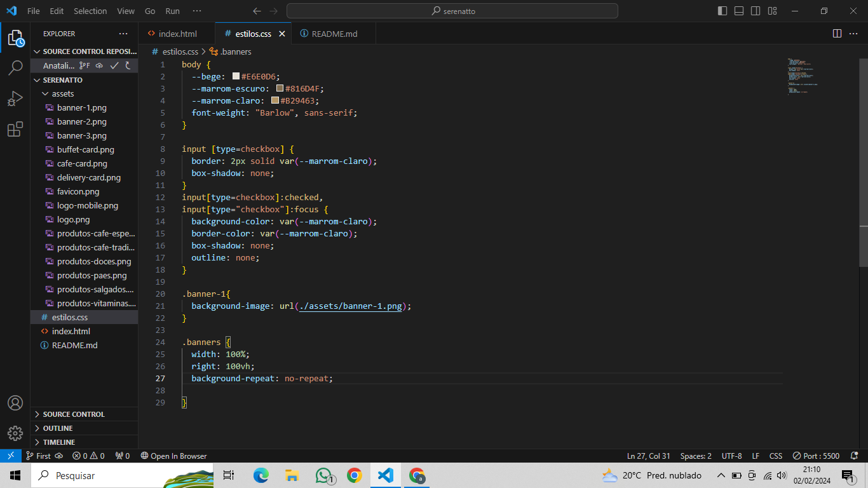Click the refresh icon in repository row
Screen dimensions: 868x488
(128, 65)
